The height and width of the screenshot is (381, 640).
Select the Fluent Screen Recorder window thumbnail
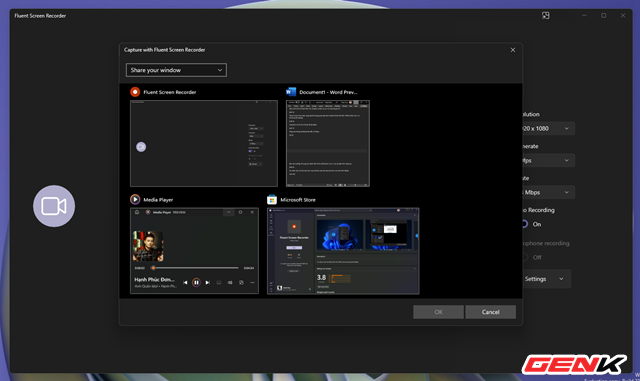204,143
